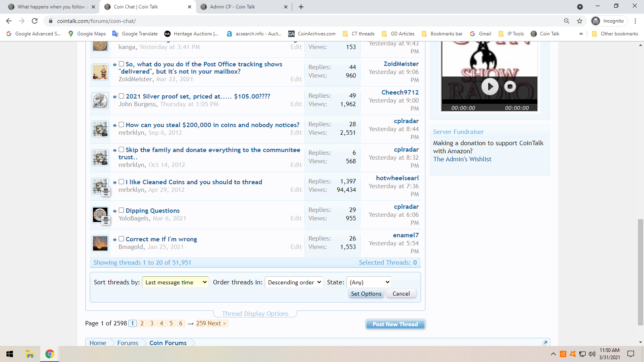
Task: Select the Skip the family thread checkbox
Action: point(121,150)
